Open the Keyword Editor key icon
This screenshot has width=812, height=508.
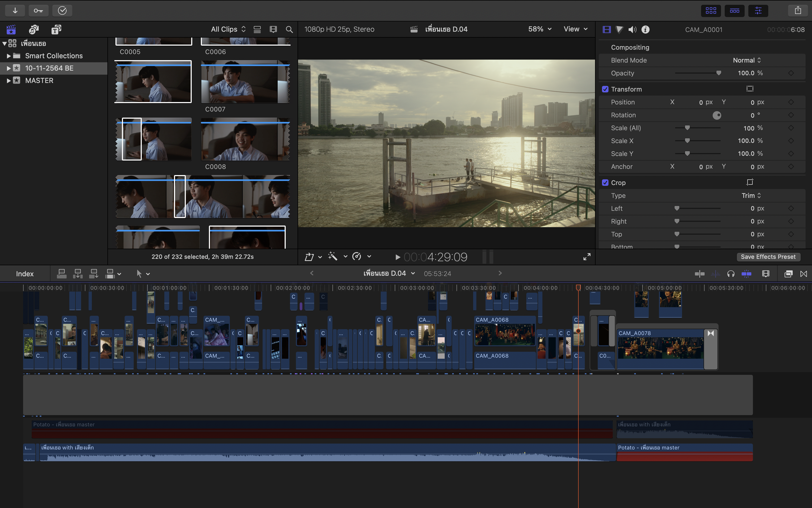(x=38, y=10)
